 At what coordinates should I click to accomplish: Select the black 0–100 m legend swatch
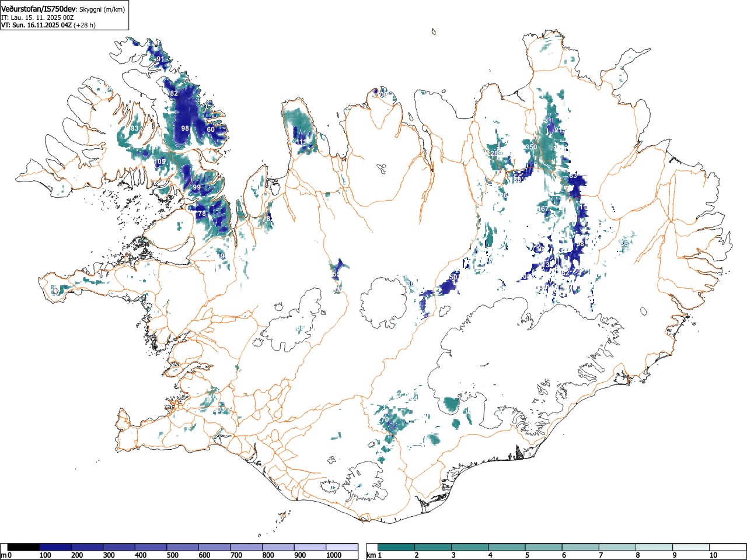[x=24, y=547]
